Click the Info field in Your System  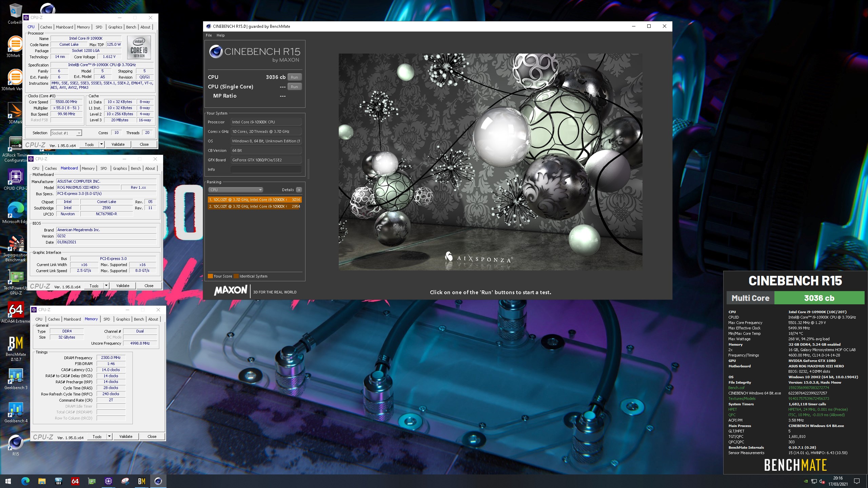pyautogui.click(x=266, y=169)
